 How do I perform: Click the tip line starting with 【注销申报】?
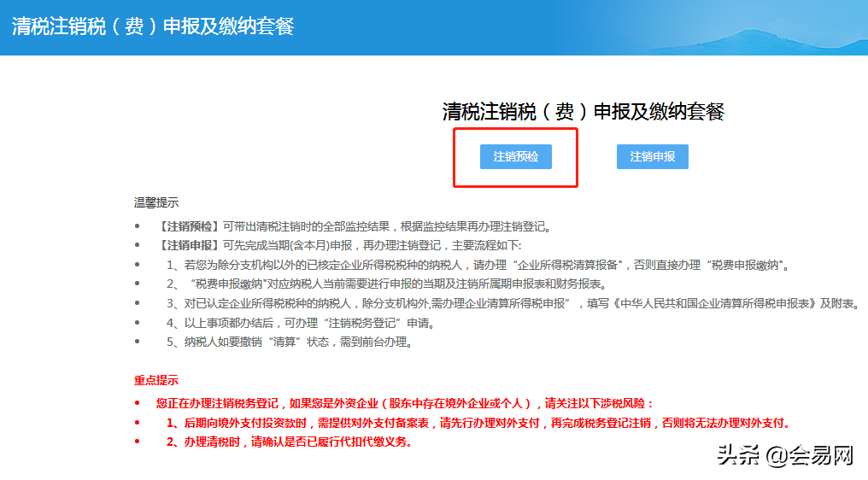(x=339, y=245)
